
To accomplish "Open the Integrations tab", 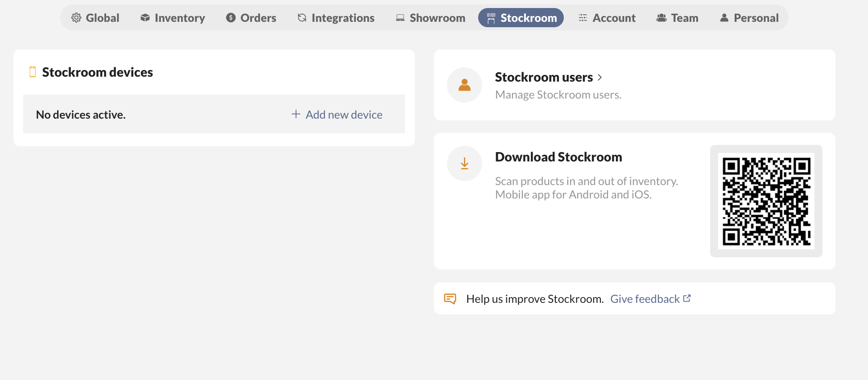I will click(336, 17).
